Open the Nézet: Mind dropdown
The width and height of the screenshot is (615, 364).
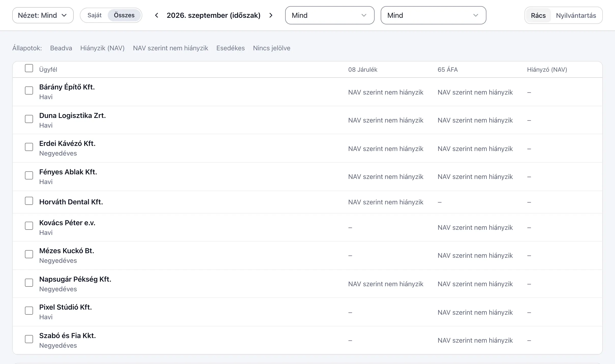coord(43,15)
